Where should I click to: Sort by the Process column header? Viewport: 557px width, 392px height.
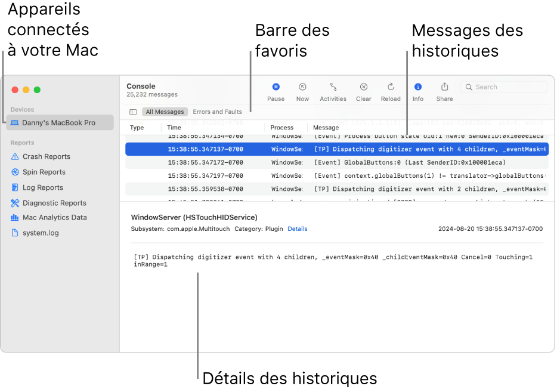tap(281, 128)
